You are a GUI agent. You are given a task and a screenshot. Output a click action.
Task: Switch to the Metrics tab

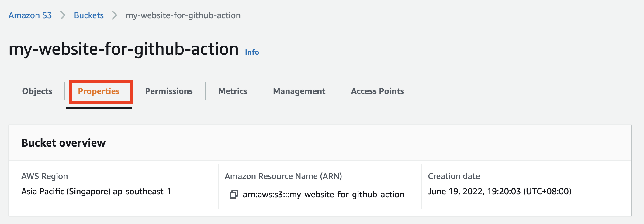[233, 91]
